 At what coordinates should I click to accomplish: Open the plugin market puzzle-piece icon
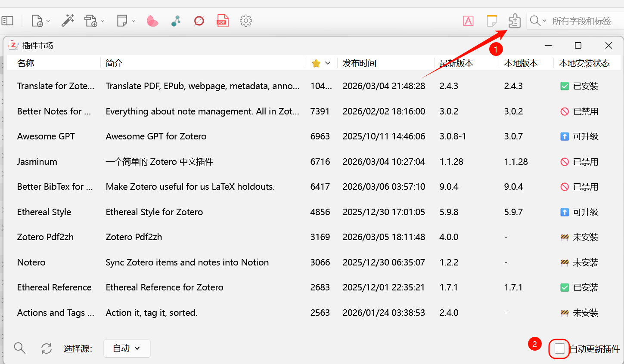pos(515,21)
